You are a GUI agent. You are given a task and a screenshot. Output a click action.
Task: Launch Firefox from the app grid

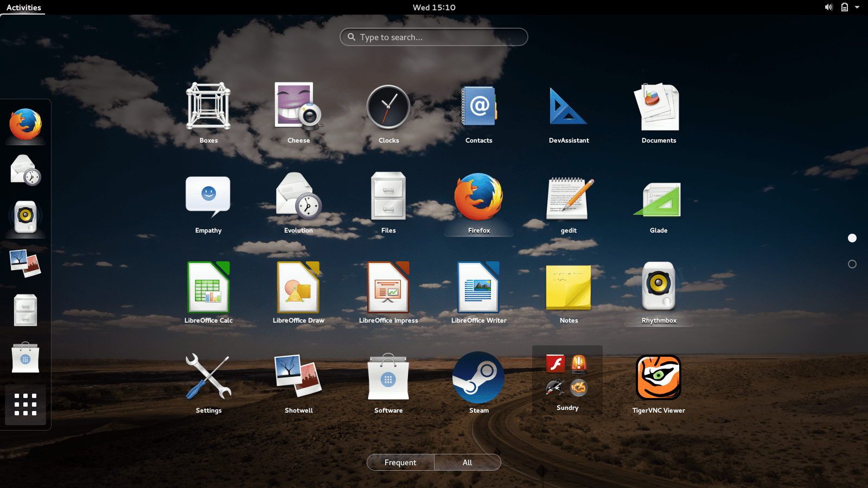pyautogui.click(x=478, y=202)
